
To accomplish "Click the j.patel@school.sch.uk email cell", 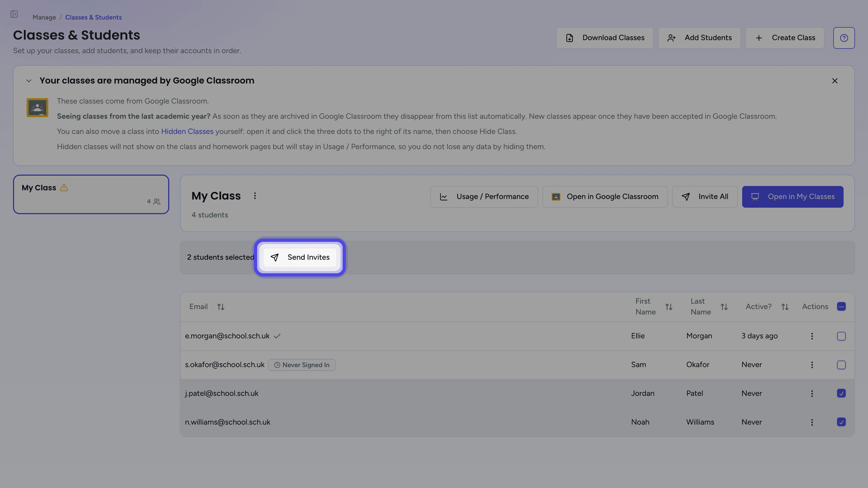I will click(x=221, y=393).
